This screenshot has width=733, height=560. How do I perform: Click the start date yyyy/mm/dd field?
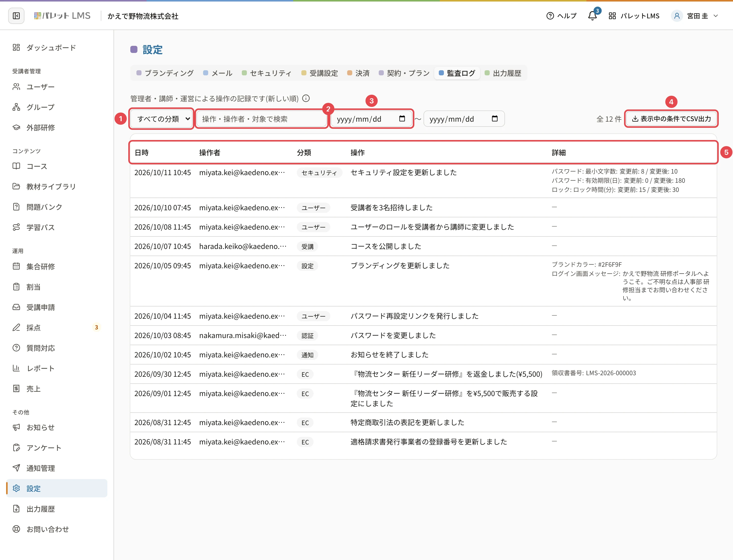pyautogui.click(x=372, y=119)
